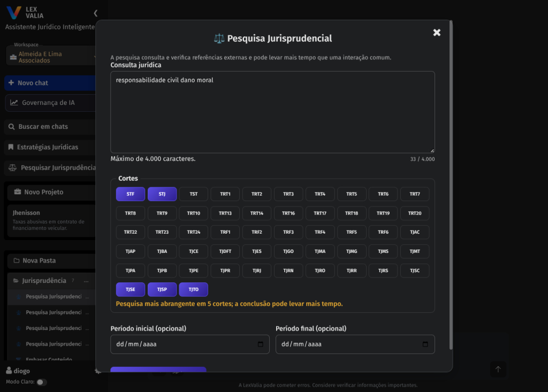The image size is (548, 392).
Task: Select the TRF1 court chip
Action: coord(225,232)
